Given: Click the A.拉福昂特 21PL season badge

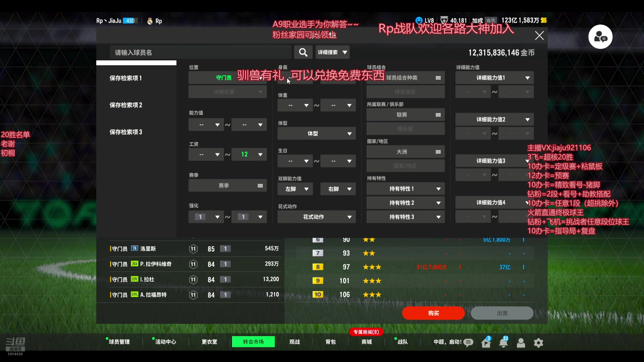Looking at the screenshot, I should [135, 295].
